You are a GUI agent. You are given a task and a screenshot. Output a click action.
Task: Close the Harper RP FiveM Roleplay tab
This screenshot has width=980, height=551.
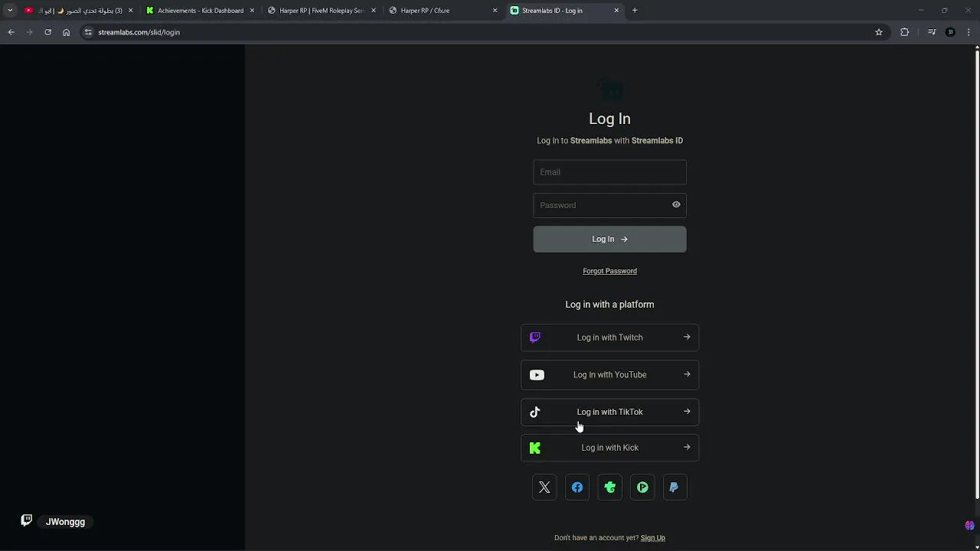pyautogui.click(x=374, y=11)
